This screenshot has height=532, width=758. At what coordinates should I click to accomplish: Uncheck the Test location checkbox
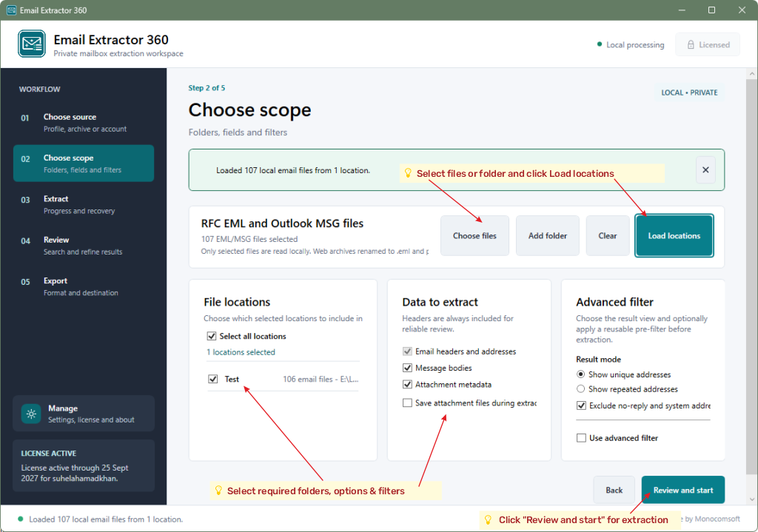coord(212,379)
